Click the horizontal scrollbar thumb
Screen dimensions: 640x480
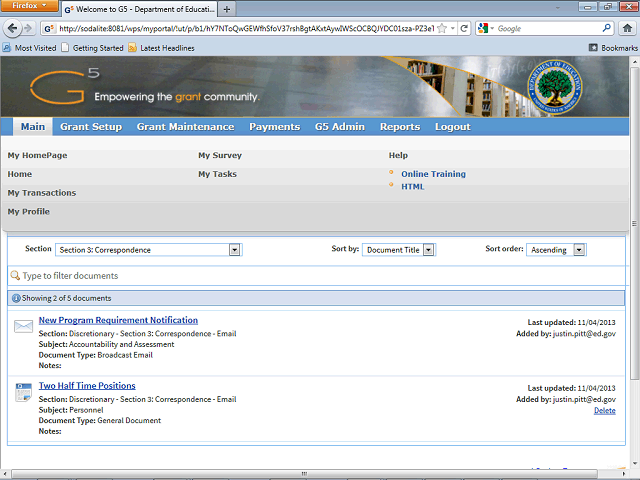click(304, 474)
